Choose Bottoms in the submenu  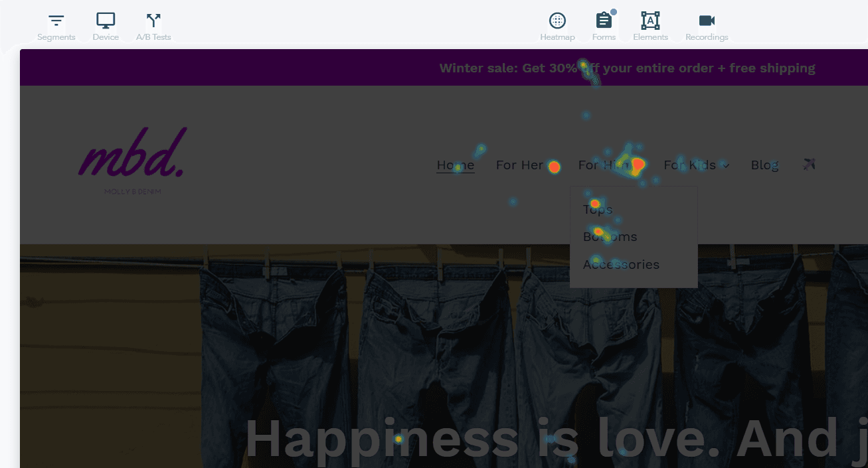coord(610,237)
